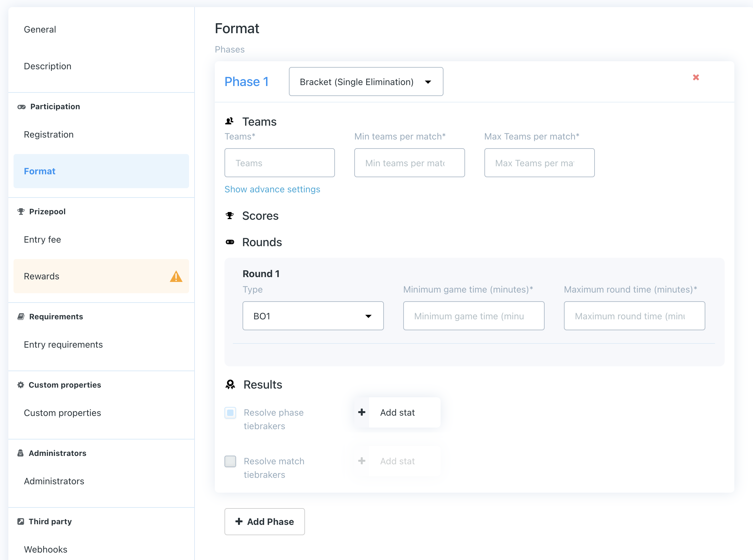Click the ribbon award icon beside Results
This screenshot has width=753, height=560.
(x=230, y=384)
